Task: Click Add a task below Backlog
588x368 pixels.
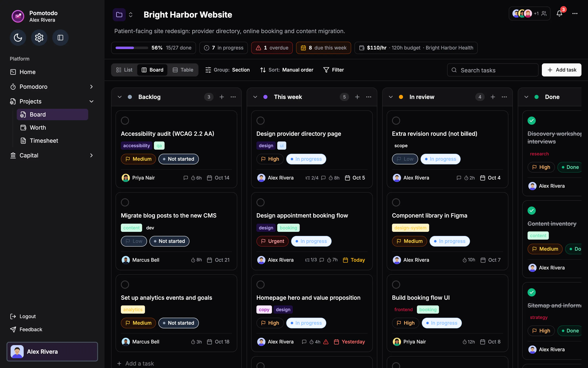Action: [135, 363]
